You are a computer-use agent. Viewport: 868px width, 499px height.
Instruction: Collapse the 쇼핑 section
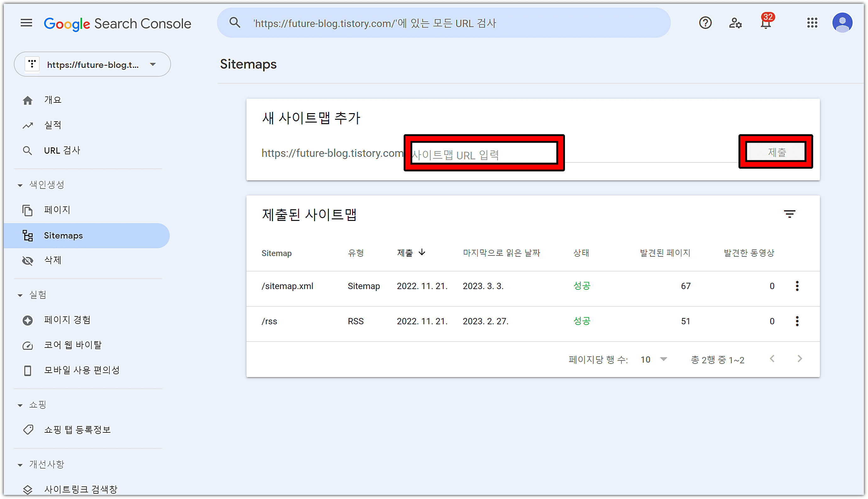tap(20, 405)
